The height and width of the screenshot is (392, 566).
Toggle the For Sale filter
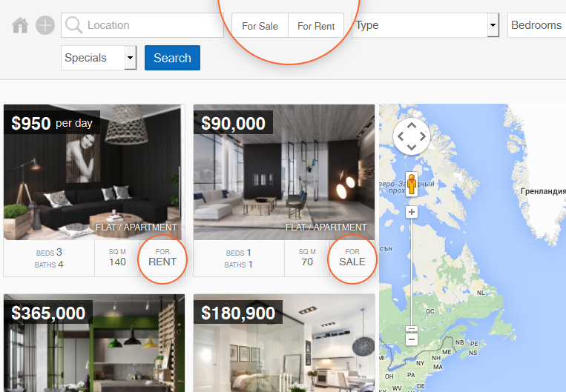tap(260, 26)
